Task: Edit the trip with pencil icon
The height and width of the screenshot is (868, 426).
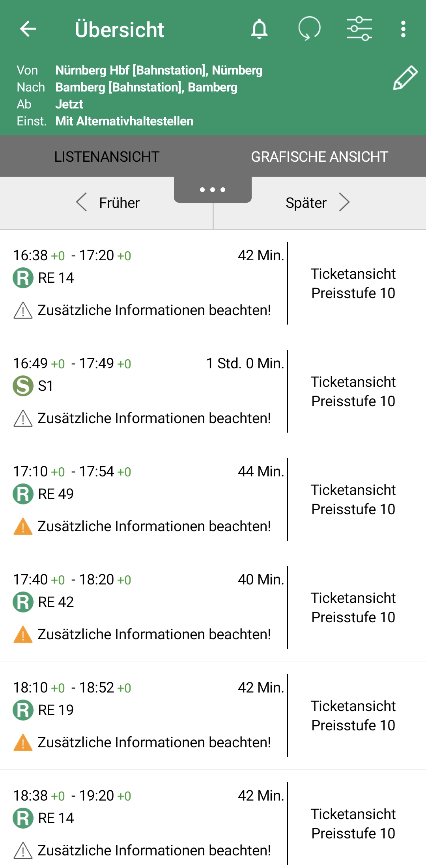Action: 405,78
